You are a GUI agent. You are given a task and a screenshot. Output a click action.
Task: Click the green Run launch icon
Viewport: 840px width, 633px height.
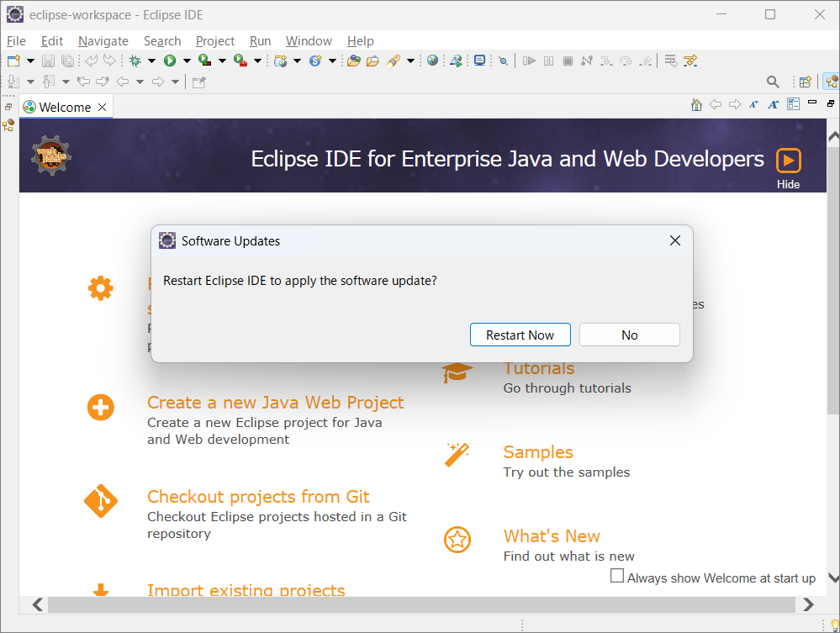click(x=170, y=61)
